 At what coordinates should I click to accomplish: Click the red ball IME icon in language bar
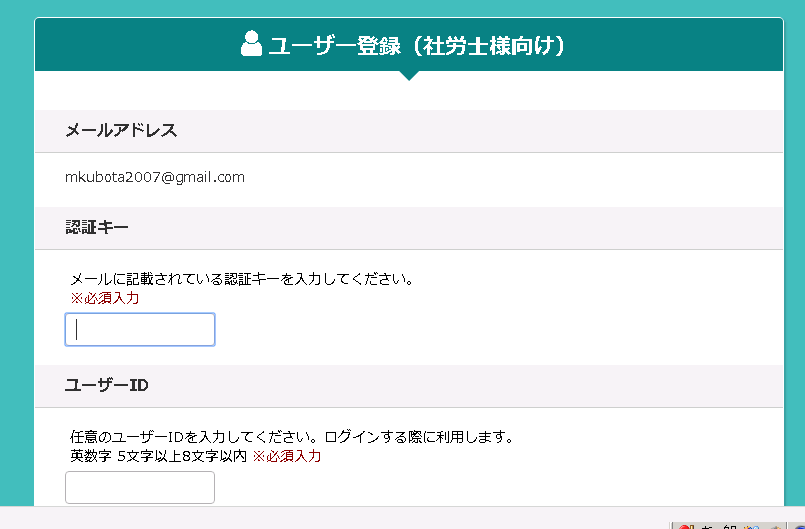pyautogui.click(x=686, y=526)
